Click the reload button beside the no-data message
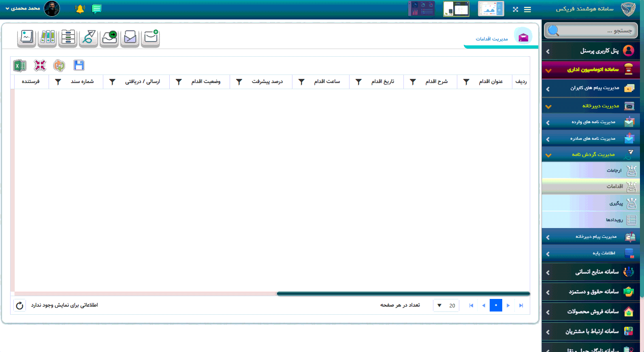 (19, 305)
